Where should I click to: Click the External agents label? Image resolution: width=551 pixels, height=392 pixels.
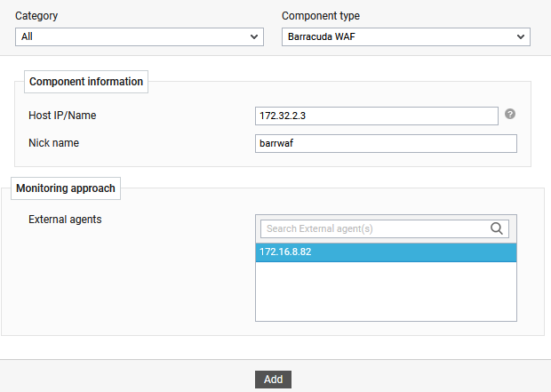click(x=65, y=219)
